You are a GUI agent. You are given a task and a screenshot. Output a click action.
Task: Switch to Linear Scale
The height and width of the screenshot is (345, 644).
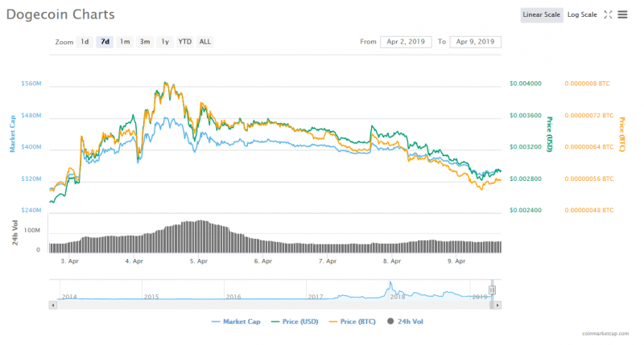coord(542,14)
